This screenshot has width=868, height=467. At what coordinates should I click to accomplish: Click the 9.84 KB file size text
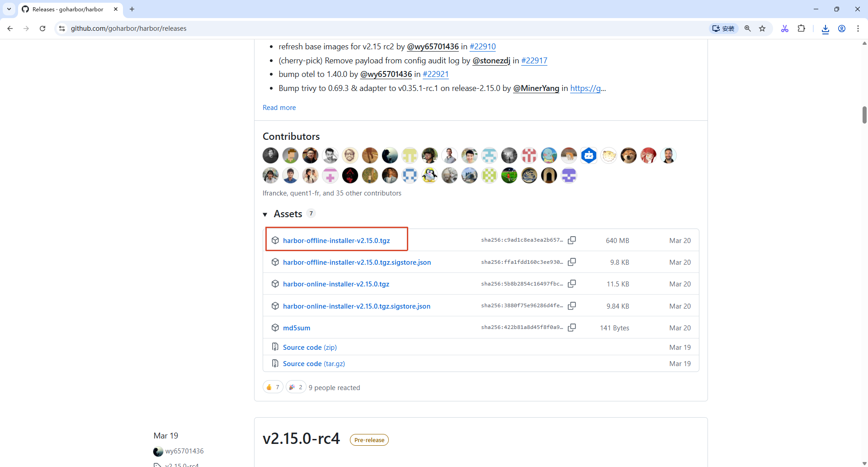618,306
